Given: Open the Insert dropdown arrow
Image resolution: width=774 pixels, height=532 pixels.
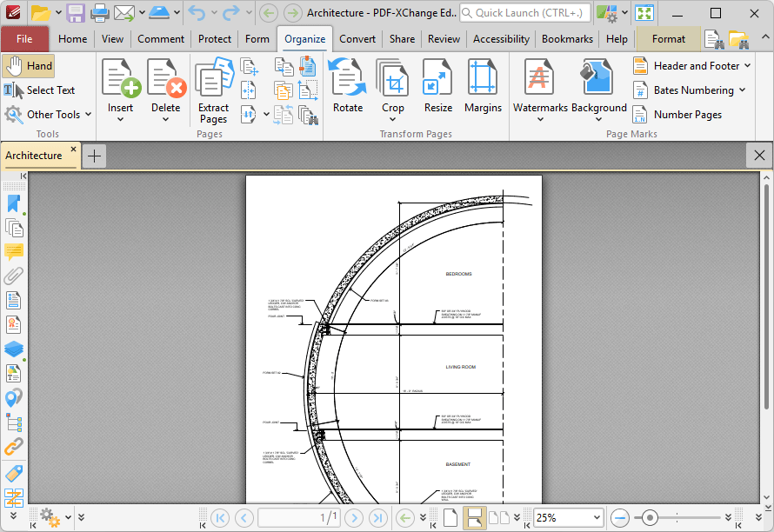Looking at the screenshot, I should click(120, 119).
